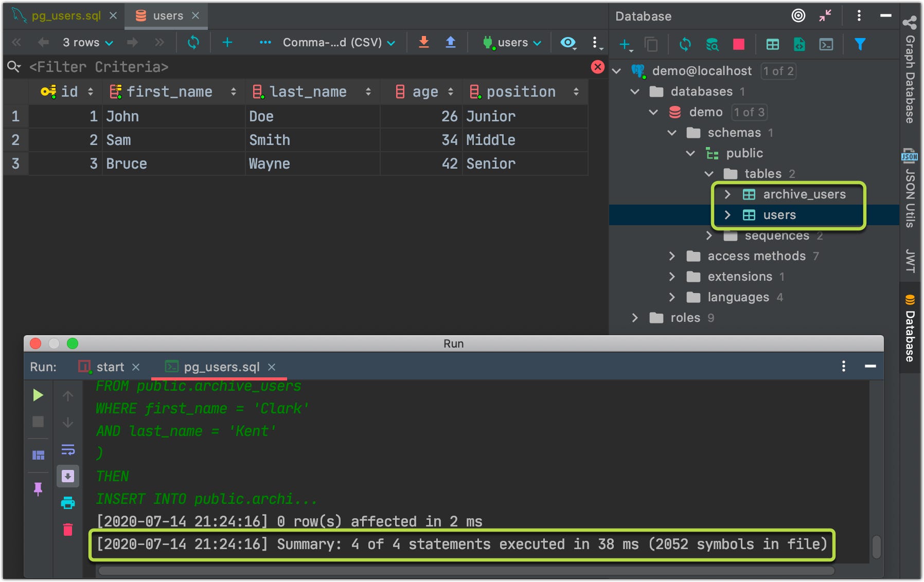Collapse the public schema node

coord(690,153)
